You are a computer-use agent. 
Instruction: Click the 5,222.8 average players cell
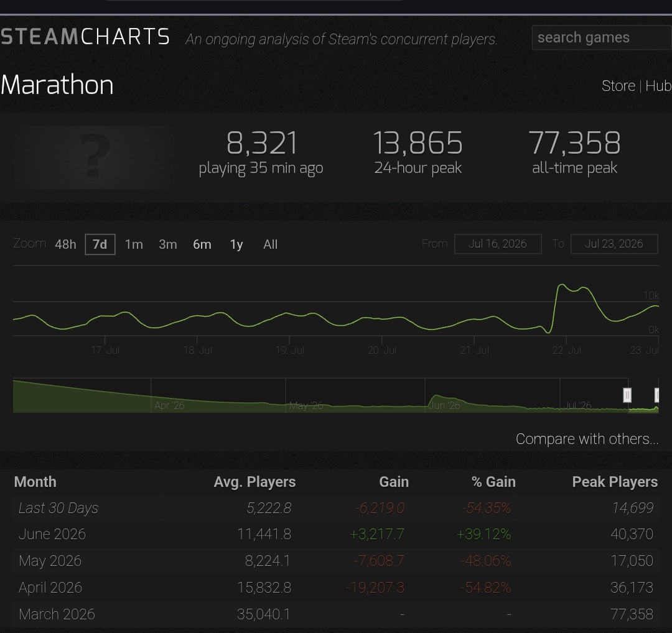[269, 508]
